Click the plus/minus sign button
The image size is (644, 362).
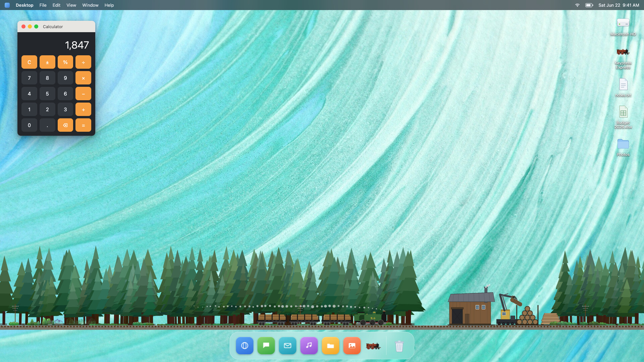coord(47,62)
